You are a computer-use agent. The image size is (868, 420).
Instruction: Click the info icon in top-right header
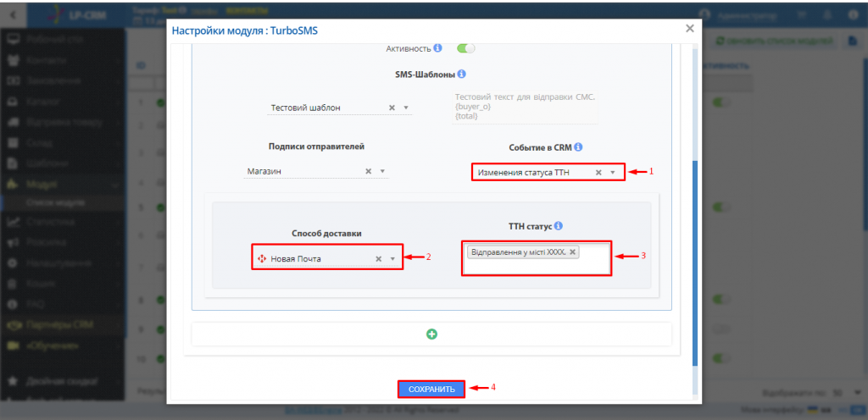tap(854, 15)
